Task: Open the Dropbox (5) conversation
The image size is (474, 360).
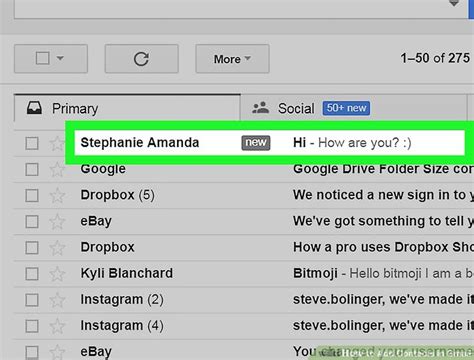Action: coord(244,195)
